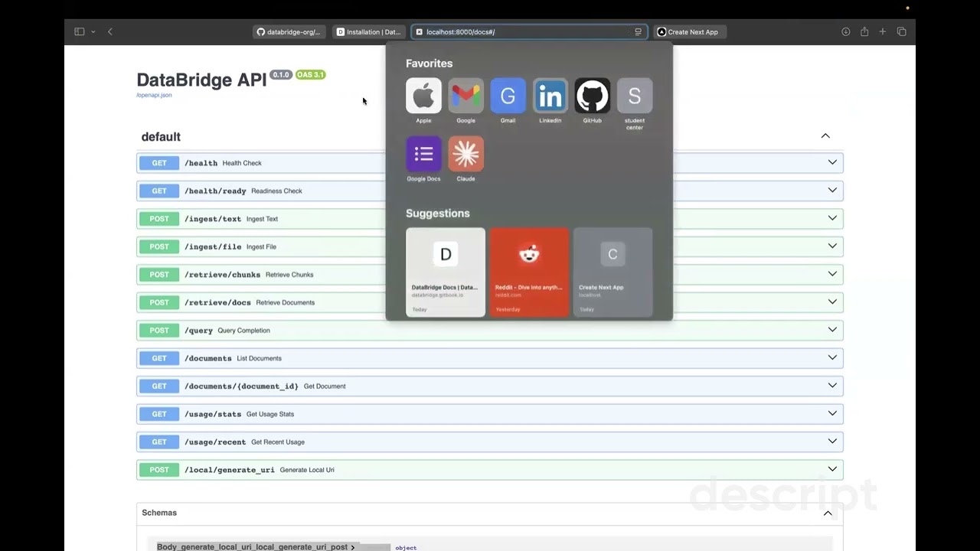The image size is (980, 551).
Task: Open the GitHub favorite icon
Action: point(593,96)
